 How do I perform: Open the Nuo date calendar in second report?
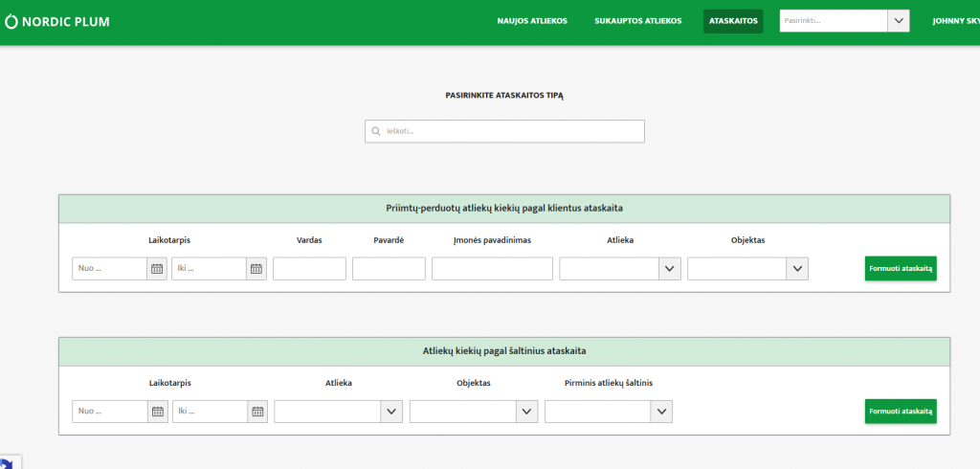click(x=158, y=412)
